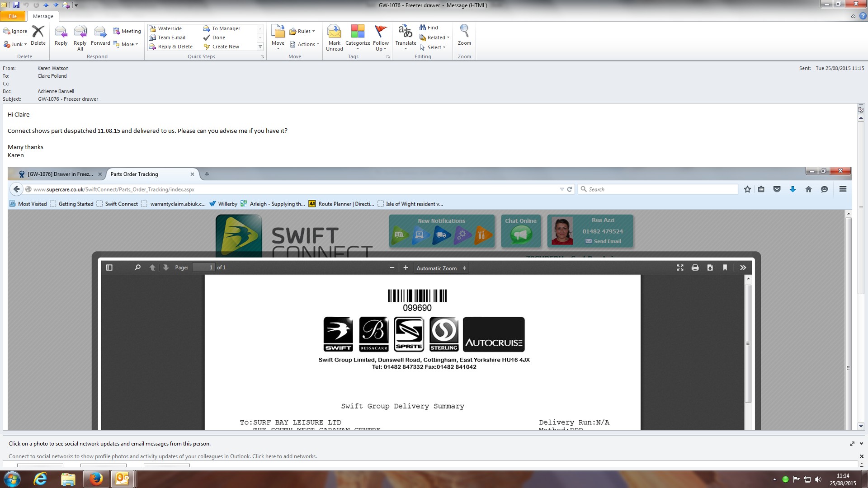The width and height of the screenshot is (868, 488).
Task: Select the Message ribbon tab
Action: pyautogui.click(x=43, y=16)
